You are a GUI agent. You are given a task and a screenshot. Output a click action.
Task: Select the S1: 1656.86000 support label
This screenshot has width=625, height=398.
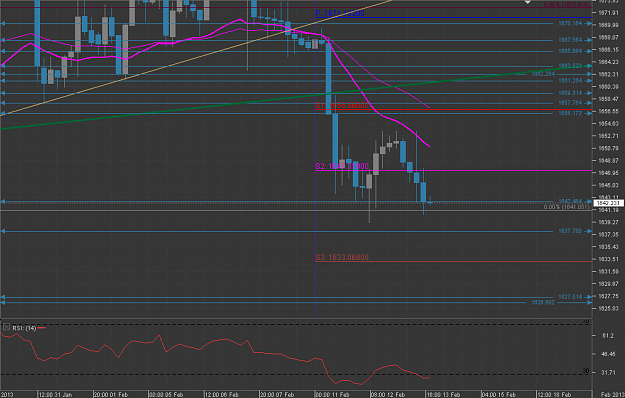click(342, 105)
